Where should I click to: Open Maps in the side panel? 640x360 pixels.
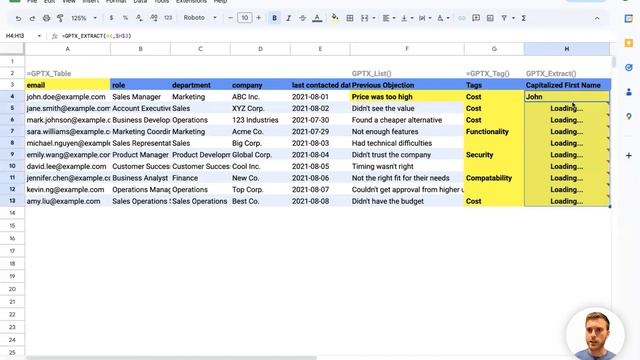point(629,117)
